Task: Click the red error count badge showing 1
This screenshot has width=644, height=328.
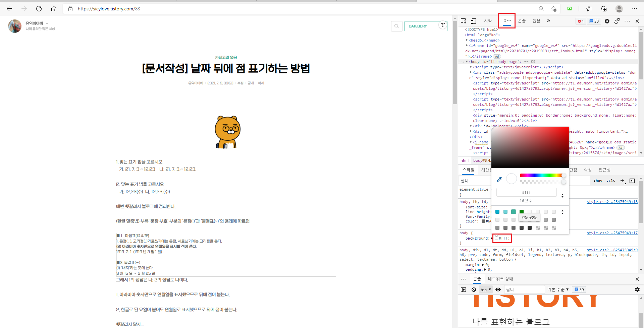Action: [x=581, y=21]
